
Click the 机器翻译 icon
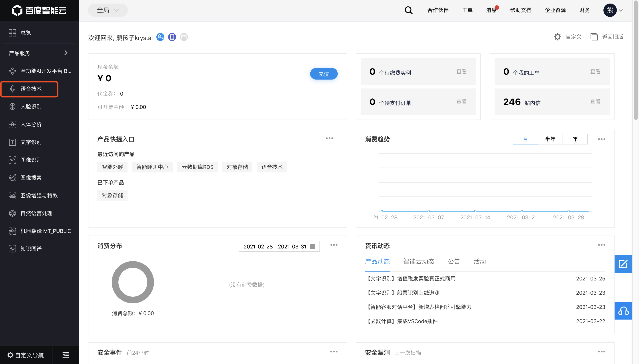12,231
